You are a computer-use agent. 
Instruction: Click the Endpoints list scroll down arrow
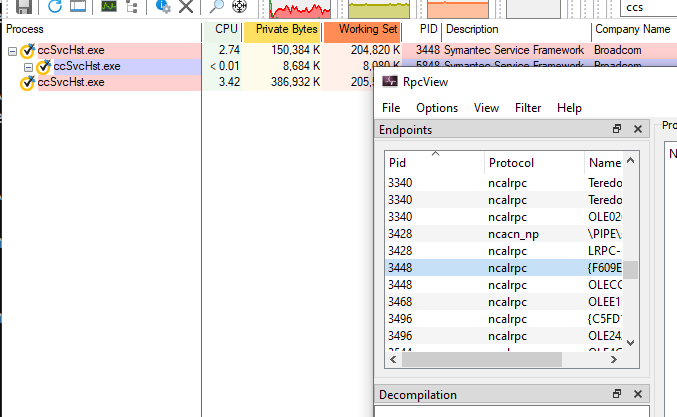point(630,343)
